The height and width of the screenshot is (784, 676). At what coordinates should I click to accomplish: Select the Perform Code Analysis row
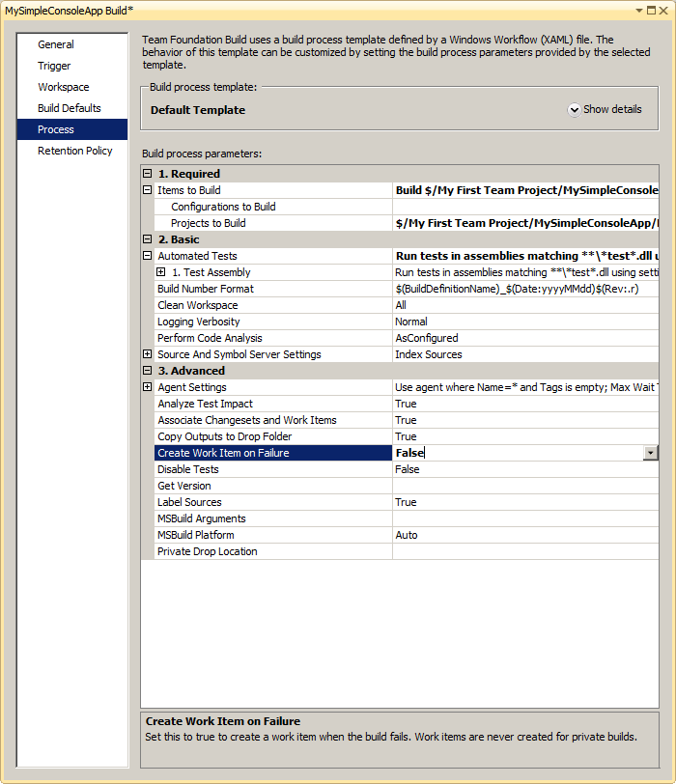tap(273, 338)
